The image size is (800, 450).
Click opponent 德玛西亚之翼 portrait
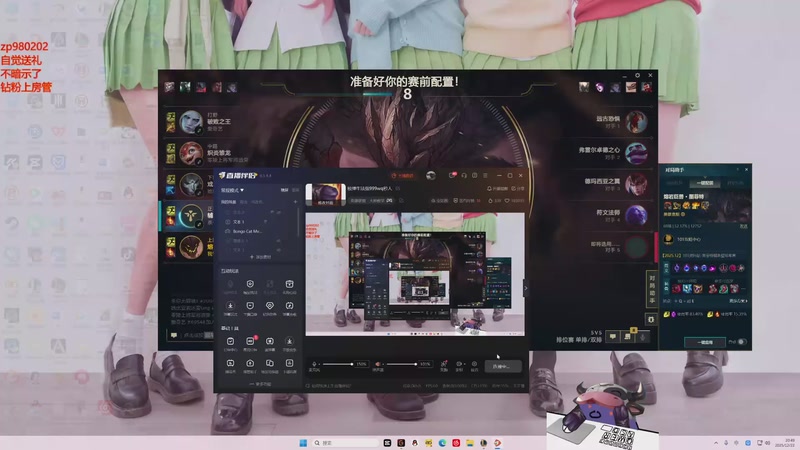pos(636,184)
